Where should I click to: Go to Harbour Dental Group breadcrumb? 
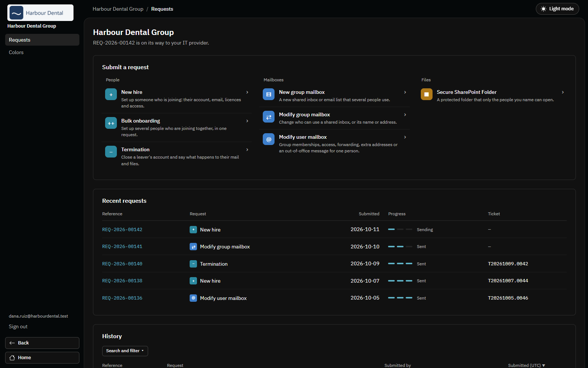click(x=118, y=9)
